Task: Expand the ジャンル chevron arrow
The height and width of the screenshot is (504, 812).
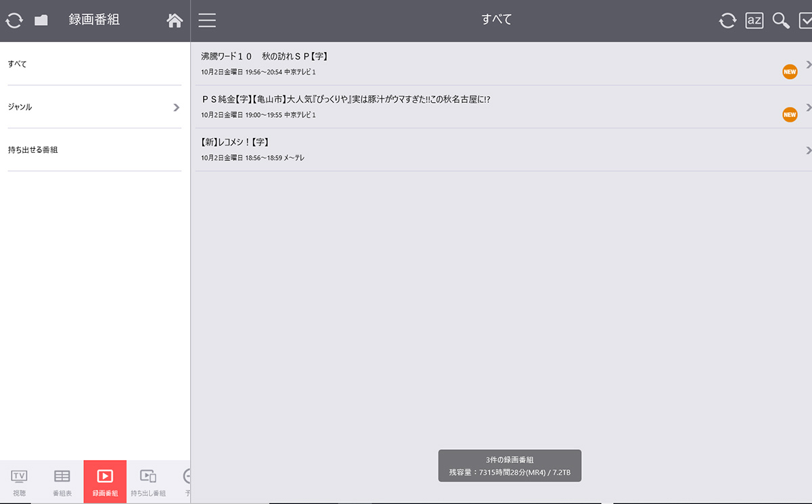Action: click(176, 107)
